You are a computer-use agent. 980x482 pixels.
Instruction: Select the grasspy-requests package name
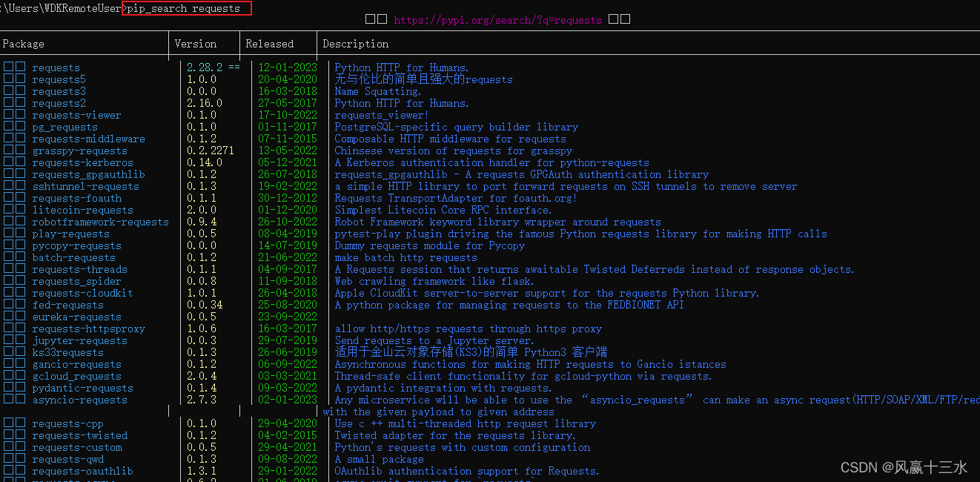pyautogui.click(x=79, y=151)
